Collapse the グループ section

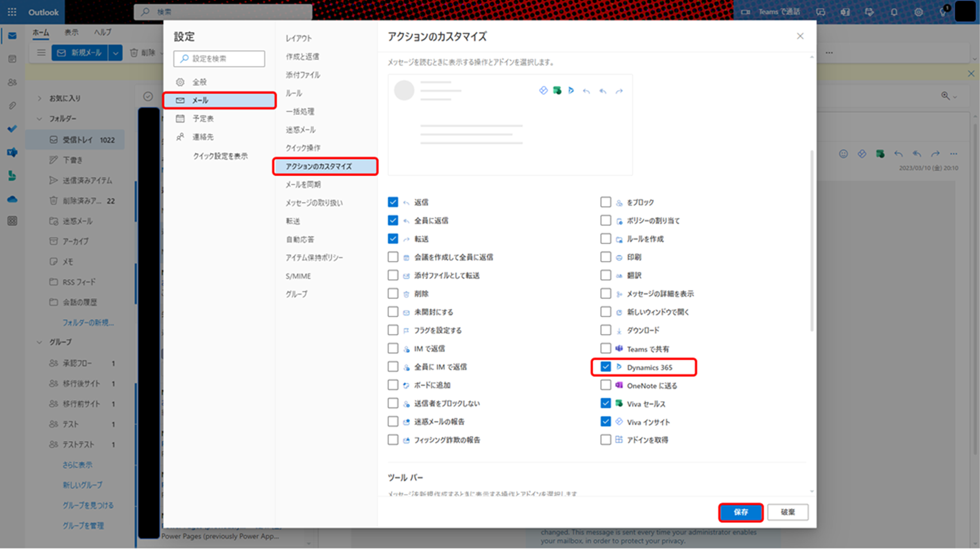39,342
